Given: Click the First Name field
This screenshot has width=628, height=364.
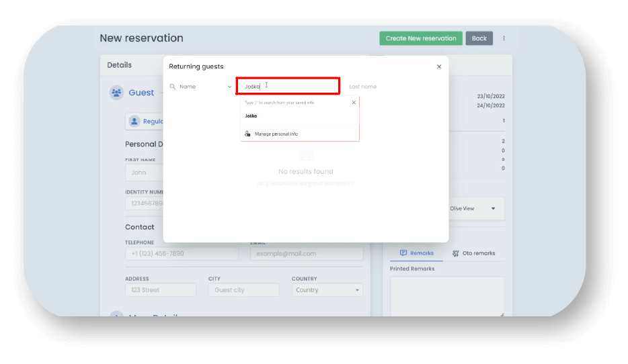Looking at the screenshot, I should coord(145,173).
